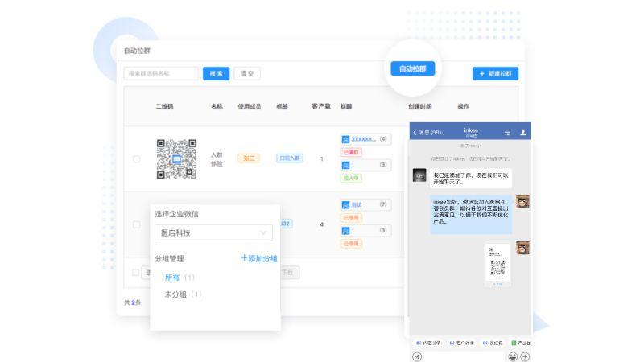Click the 客户数 column header

click(x=321, y=106)
